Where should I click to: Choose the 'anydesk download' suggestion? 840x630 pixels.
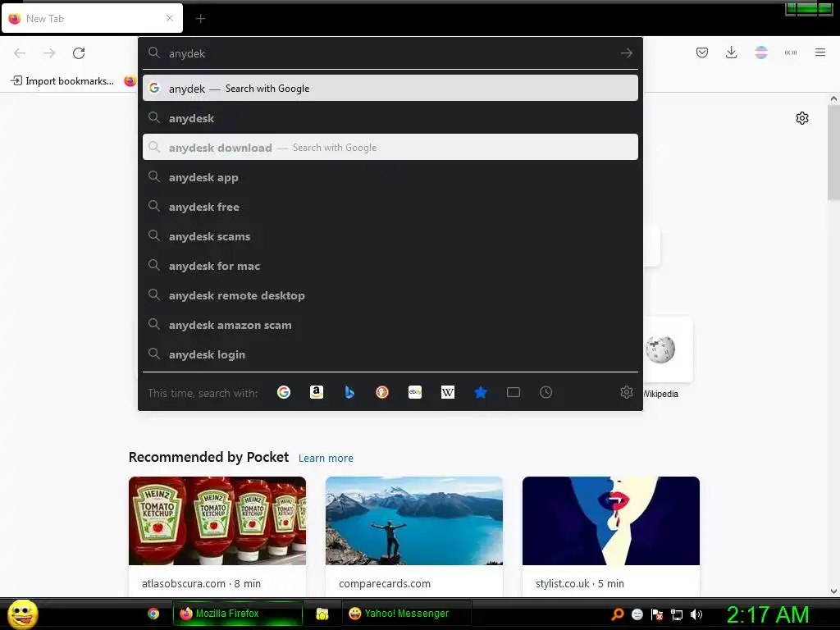[x=390, y=148]
